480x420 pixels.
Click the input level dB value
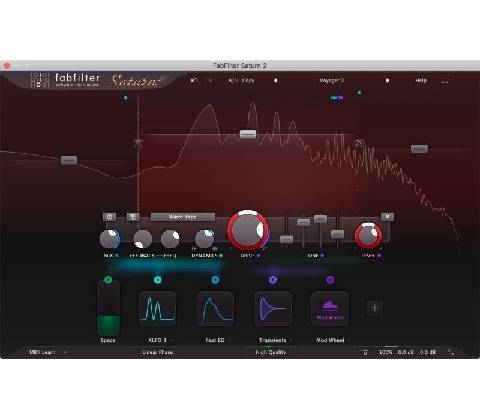coord(405,352)
